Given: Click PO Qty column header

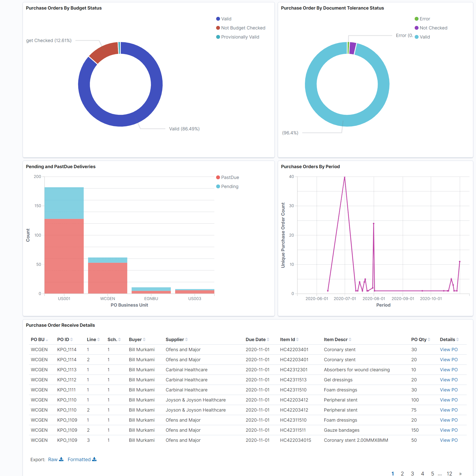Looking at the screenshot, I should pos(419,340).
